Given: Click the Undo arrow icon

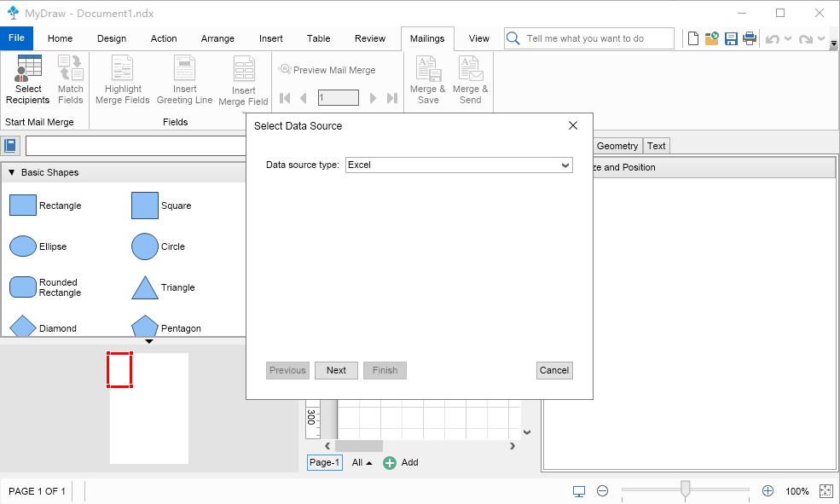Looking at the screenshot, I should pyautogui.click(x=772, y=39).
